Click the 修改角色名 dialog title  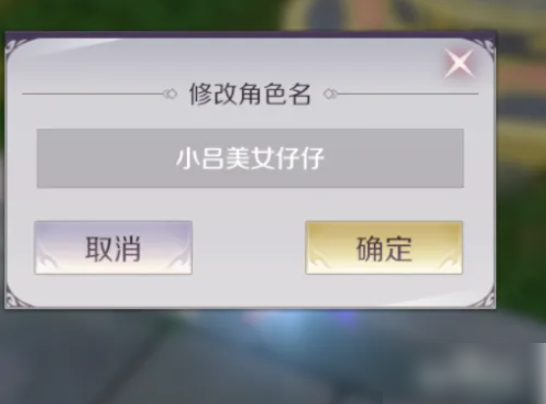point(250,94)
